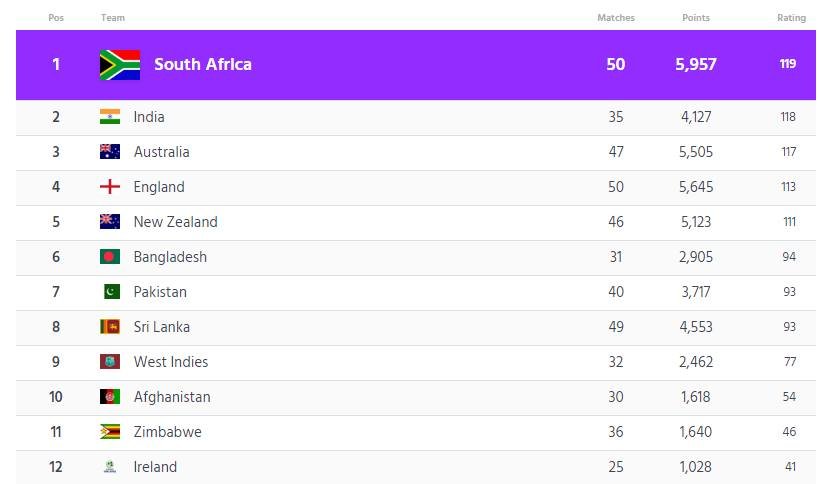The image size is (819, 484).
Task: Click the South Africa flag icon
Action: 120,65
